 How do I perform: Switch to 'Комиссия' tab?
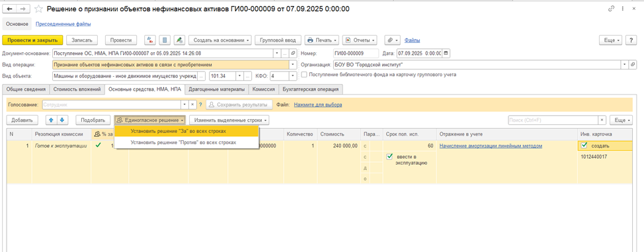click(263, 89)
